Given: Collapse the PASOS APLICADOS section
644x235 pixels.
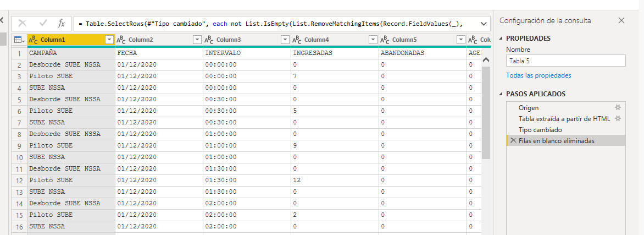Looking at the screenshot, I should [501, 94].
